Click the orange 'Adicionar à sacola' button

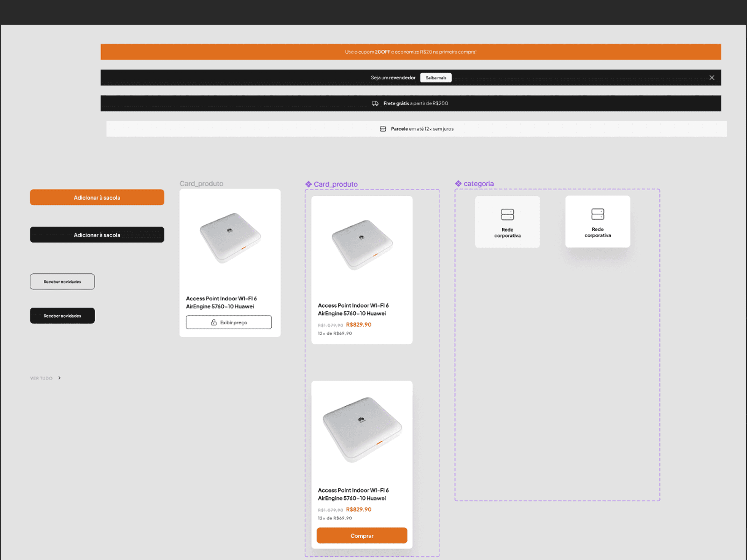click(x=97, y=198)
